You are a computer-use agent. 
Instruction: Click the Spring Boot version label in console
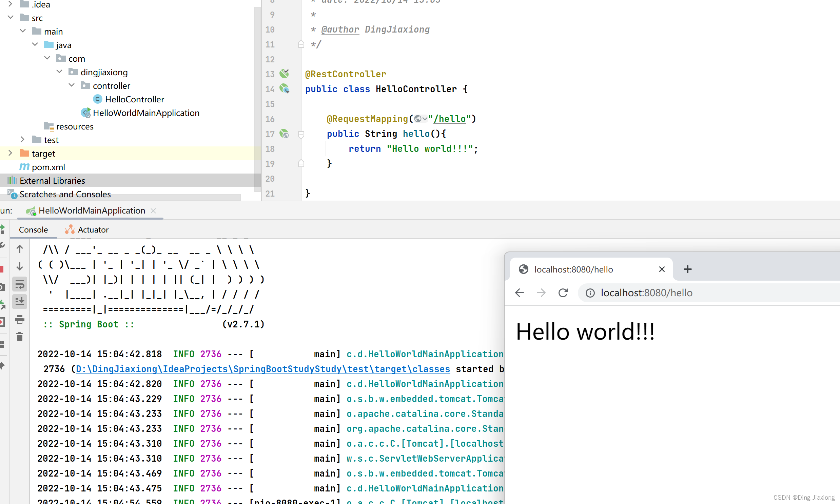click(x=243, y=324)
